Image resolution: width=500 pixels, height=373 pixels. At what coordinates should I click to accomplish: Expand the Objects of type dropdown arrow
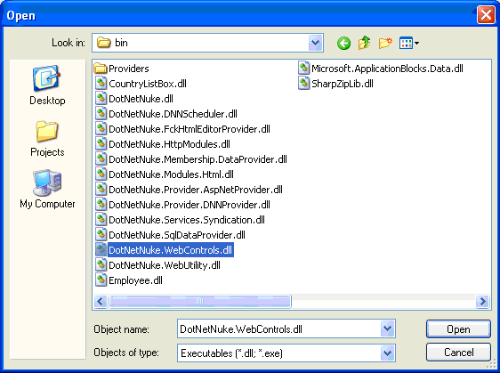point(387,353)
